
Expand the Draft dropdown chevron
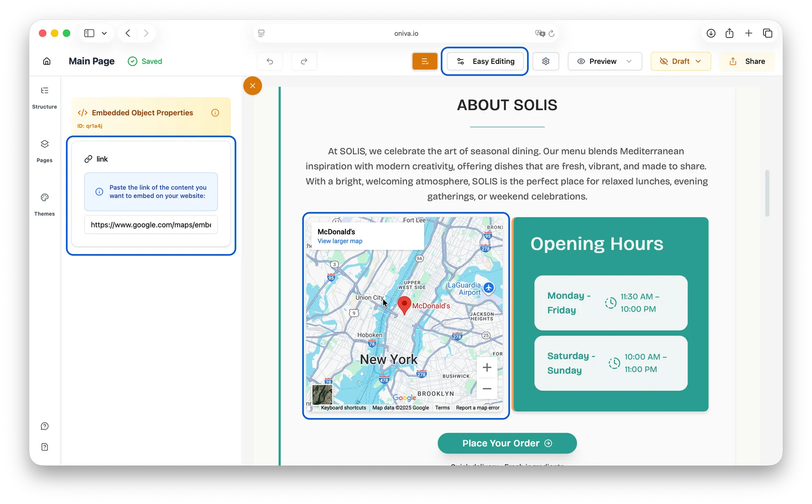coord(699,61)
